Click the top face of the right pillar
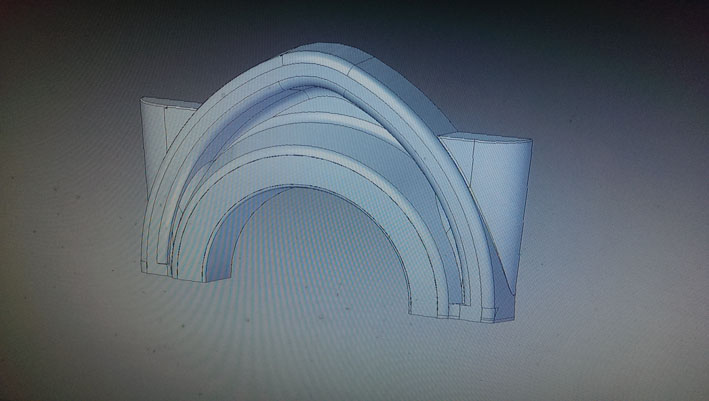Screen dimensions: 709x401 [488, 137]
